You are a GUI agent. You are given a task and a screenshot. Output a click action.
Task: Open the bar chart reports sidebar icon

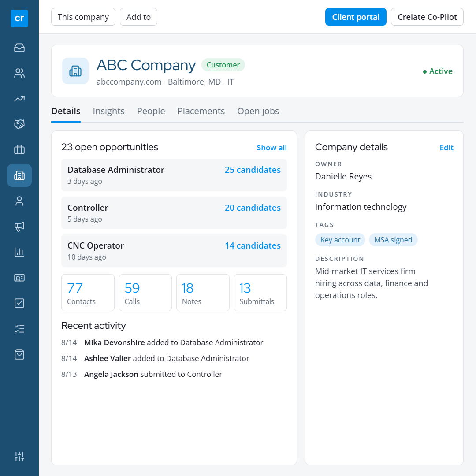(x=19, y=252)
